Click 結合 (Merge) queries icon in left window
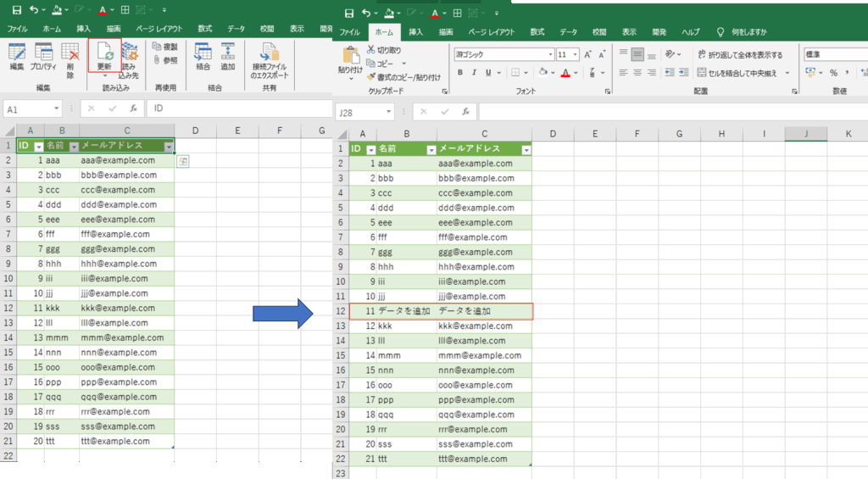The width and height of the screenshot is (868, 479). pos(203,57)
